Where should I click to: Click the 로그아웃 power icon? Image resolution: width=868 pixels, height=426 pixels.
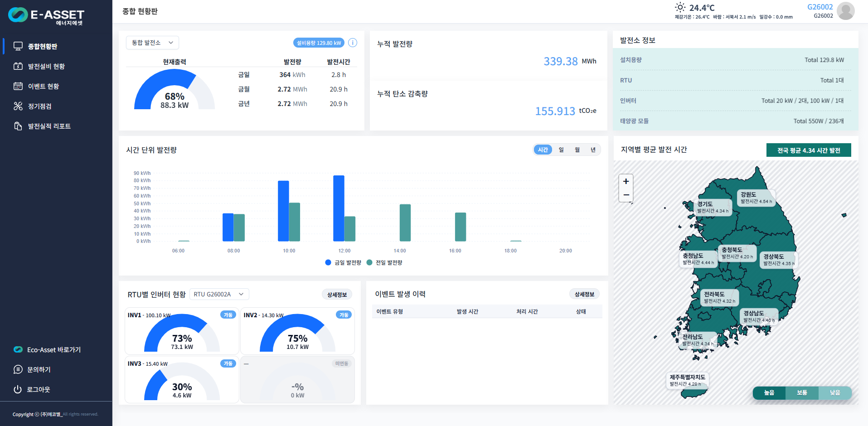point(18,389)
